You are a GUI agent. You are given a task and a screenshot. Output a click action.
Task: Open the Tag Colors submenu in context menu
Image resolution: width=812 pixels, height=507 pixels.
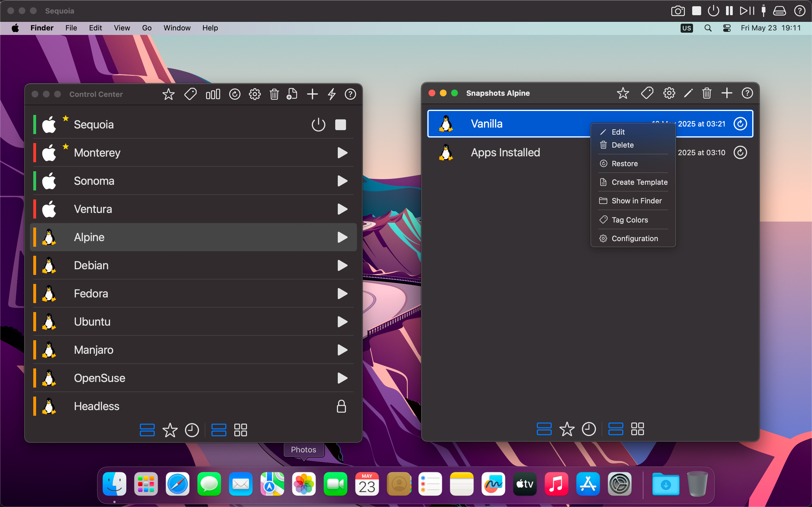(630, 220)
